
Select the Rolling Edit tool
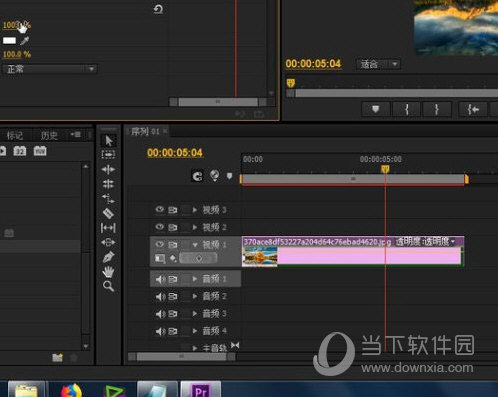pyautogui.click(x=108, y=184)
